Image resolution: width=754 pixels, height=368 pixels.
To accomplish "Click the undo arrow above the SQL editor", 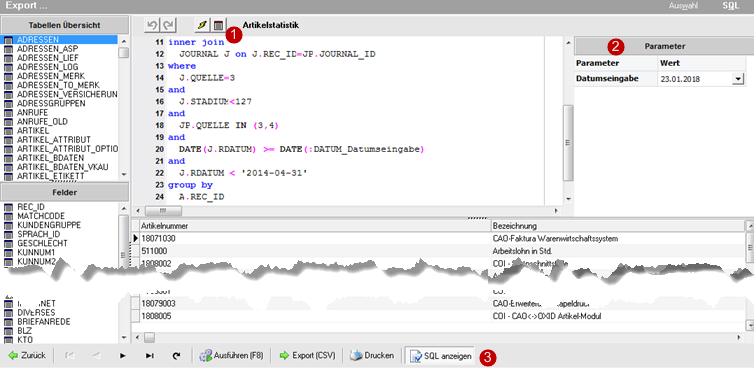I will pos(152,25).
